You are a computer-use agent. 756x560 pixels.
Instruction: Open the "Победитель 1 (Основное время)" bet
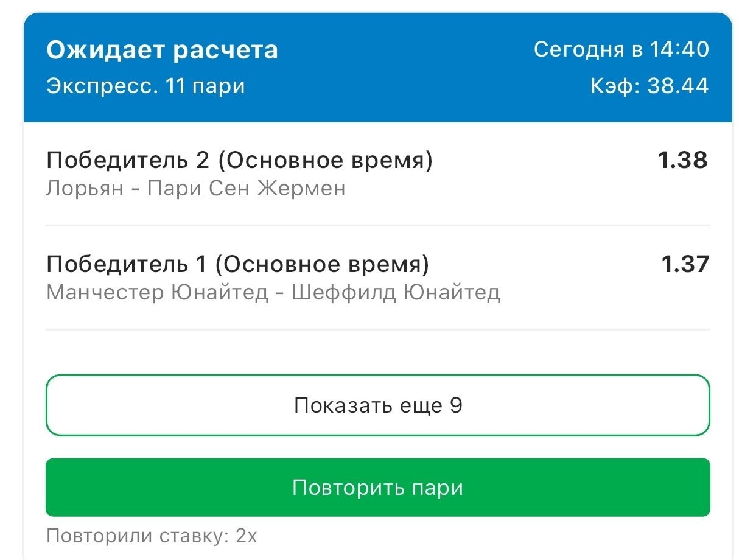point(237,265)
